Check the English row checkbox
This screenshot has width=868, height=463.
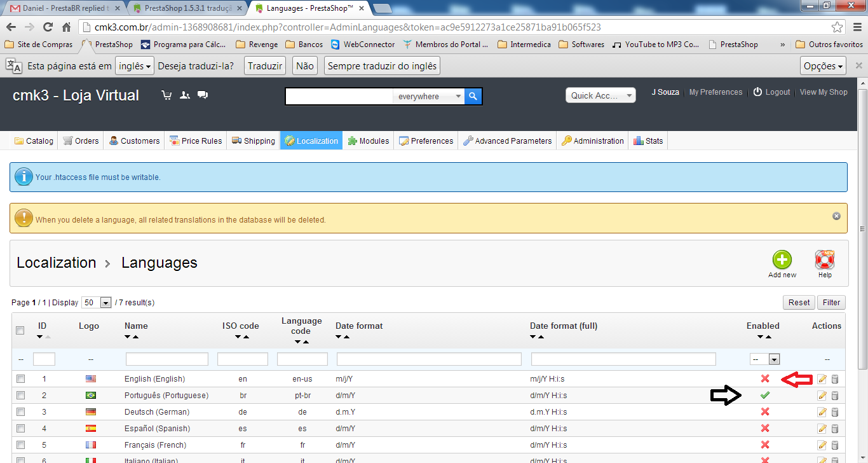[x=20, y=379]
